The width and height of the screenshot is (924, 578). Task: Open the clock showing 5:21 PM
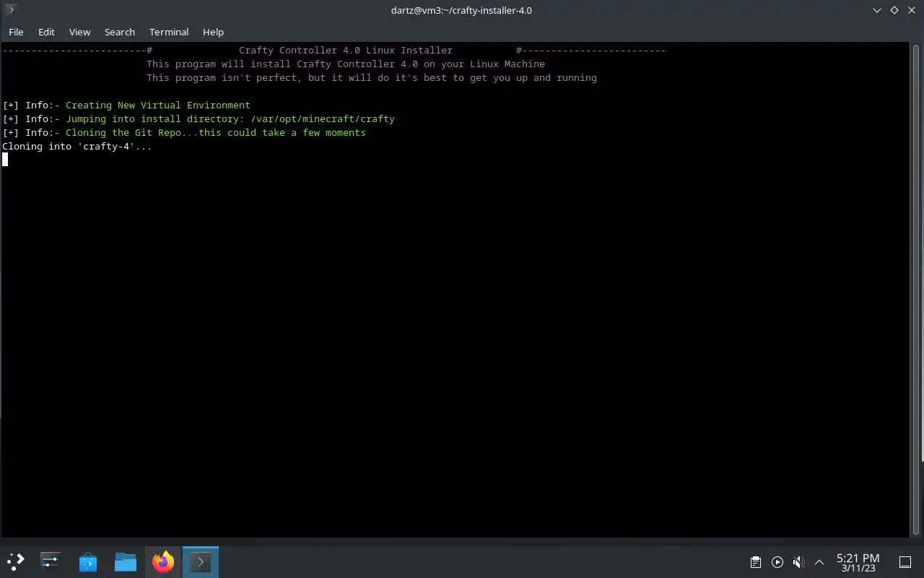[858, 562]
